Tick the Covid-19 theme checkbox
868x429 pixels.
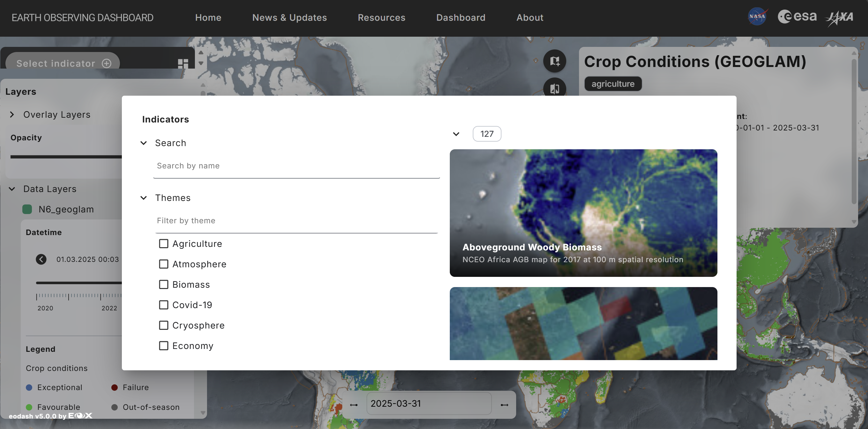click(163, 305)
